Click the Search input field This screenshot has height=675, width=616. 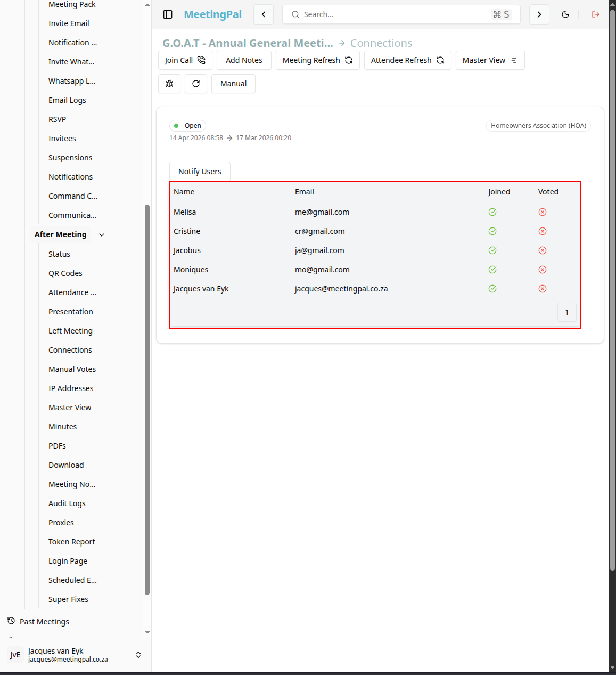coord(401,14)
